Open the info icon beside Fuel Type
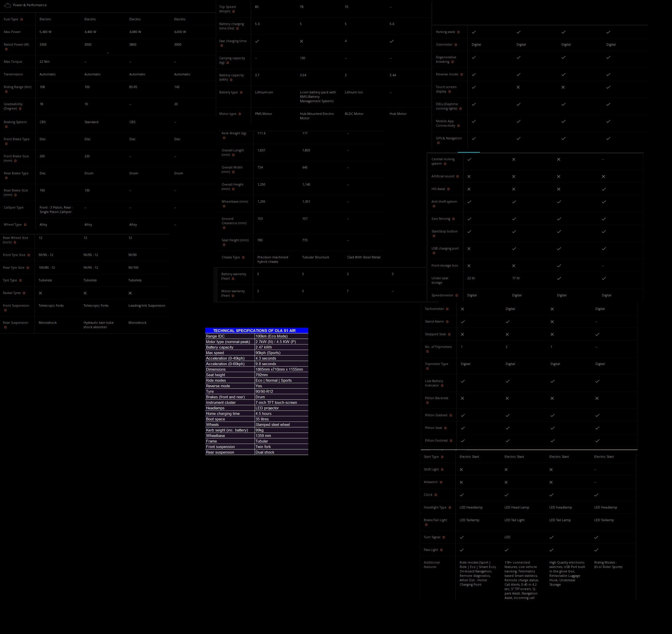This screenshot has height=634, width=672. [x=22, y=19]
